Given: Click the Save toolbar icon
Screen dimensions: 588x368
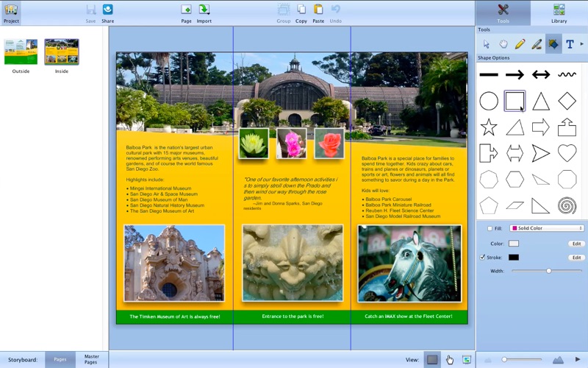Looking at the screenshot, I should 90,13.
